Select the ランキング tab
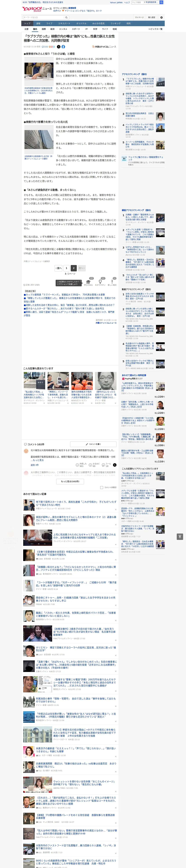 point(115,24)
